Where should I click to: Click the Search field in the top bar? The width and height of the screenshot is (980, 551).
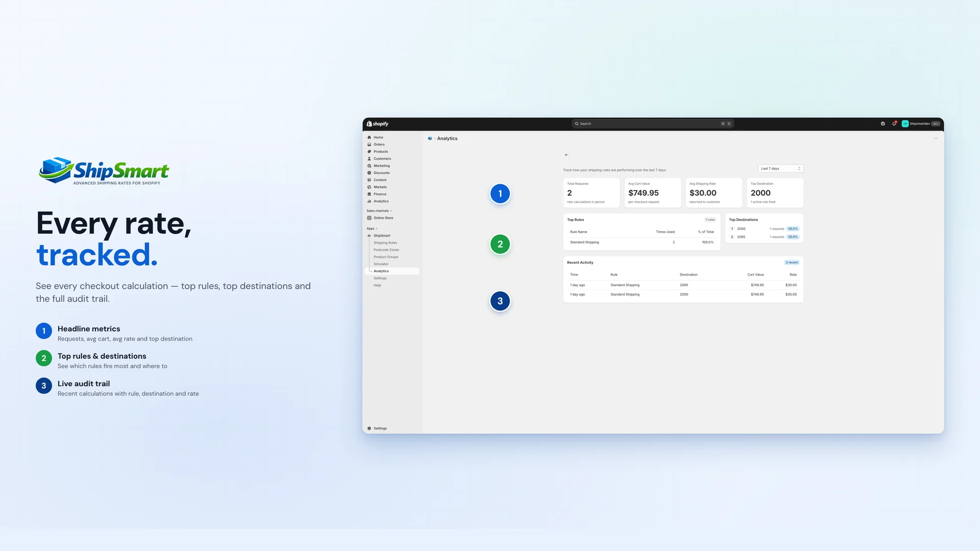(652, 124)
